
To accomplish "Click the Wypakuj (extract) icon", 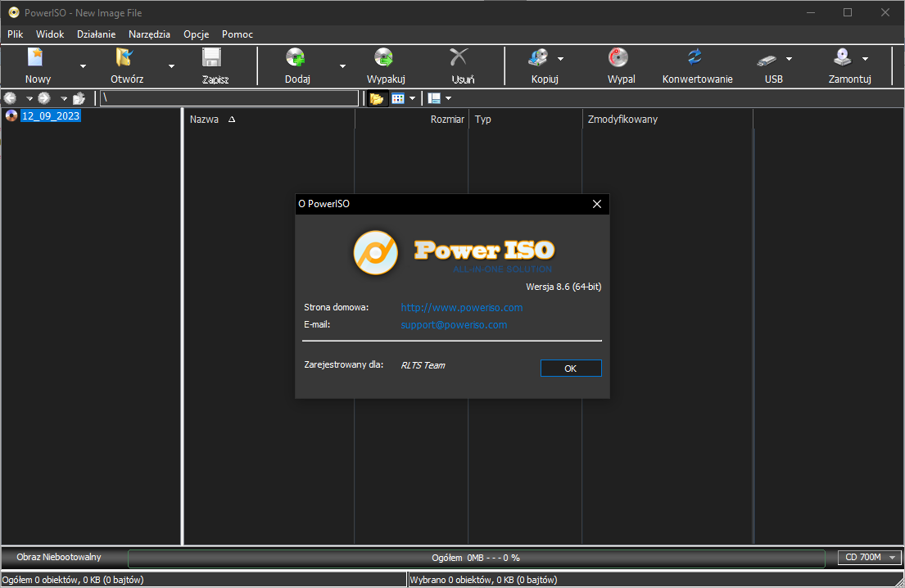I will 384,57.
